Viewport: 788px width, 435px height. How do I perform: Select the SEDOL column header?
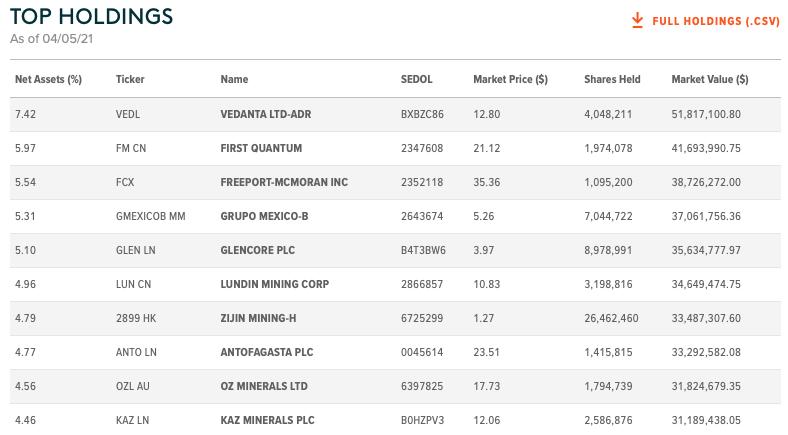tap(416, 79)
